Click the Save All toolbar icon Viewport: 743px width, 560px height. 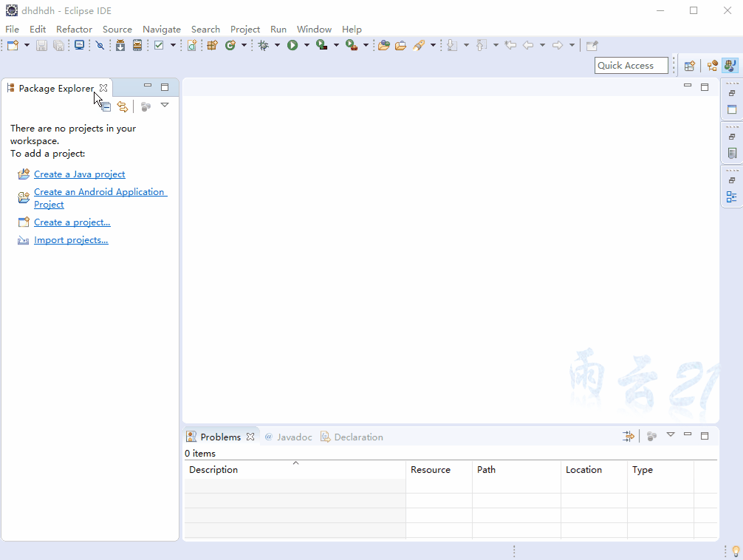[x=59, y=46]
